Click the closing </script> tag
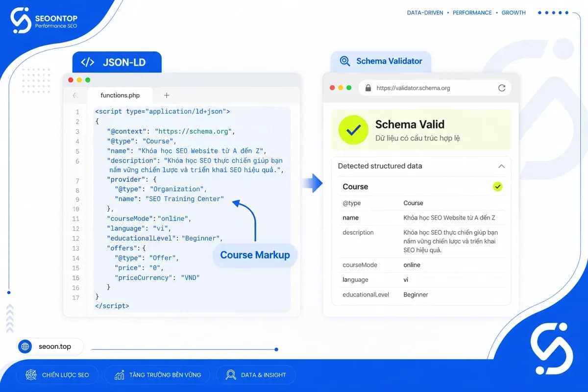Screen dimensions: 588x392 pos(112,306)
